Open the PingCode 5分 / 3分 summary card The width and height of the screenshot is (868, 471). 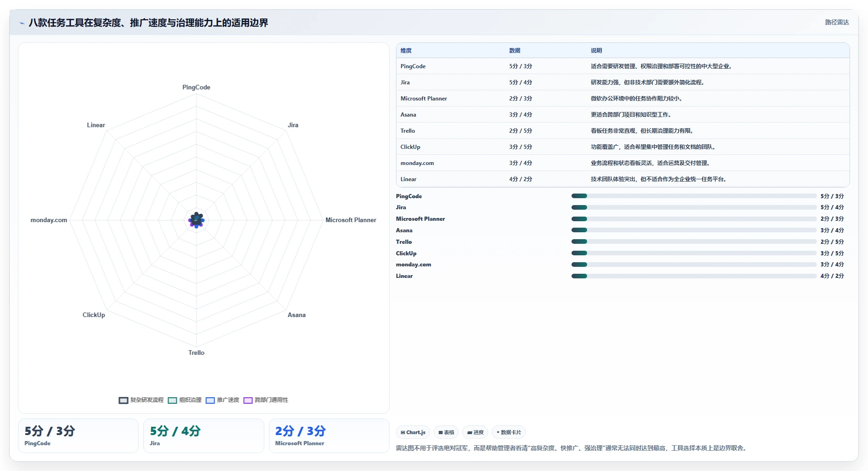point(78,436)
